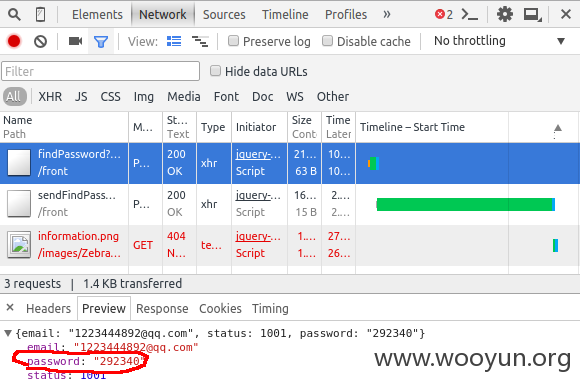580x387 pixels.
Task: Filter requests by Font
Action: tap(226, 97)
